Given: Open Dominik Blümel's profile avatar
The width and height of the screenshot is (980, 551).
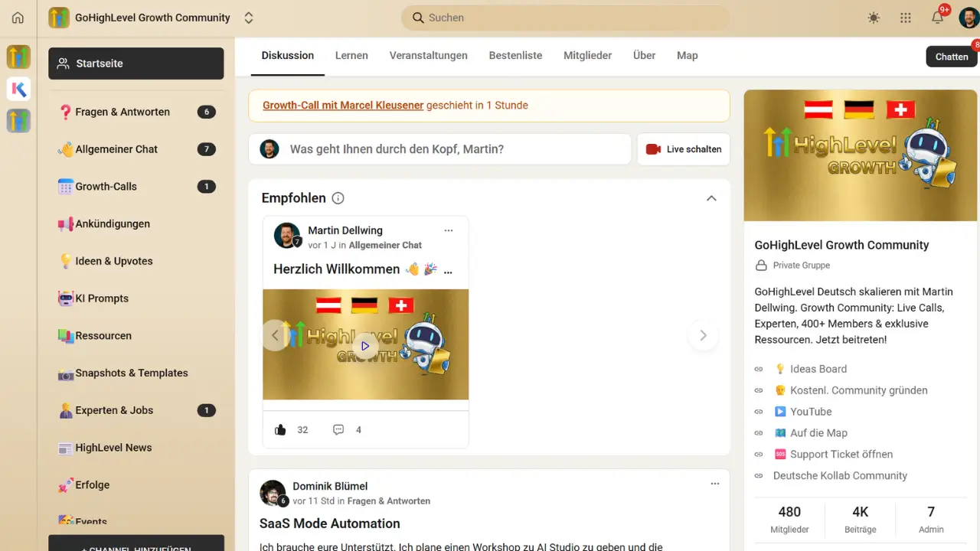Looking at the screenshot, I should click(x=273, y=493).
